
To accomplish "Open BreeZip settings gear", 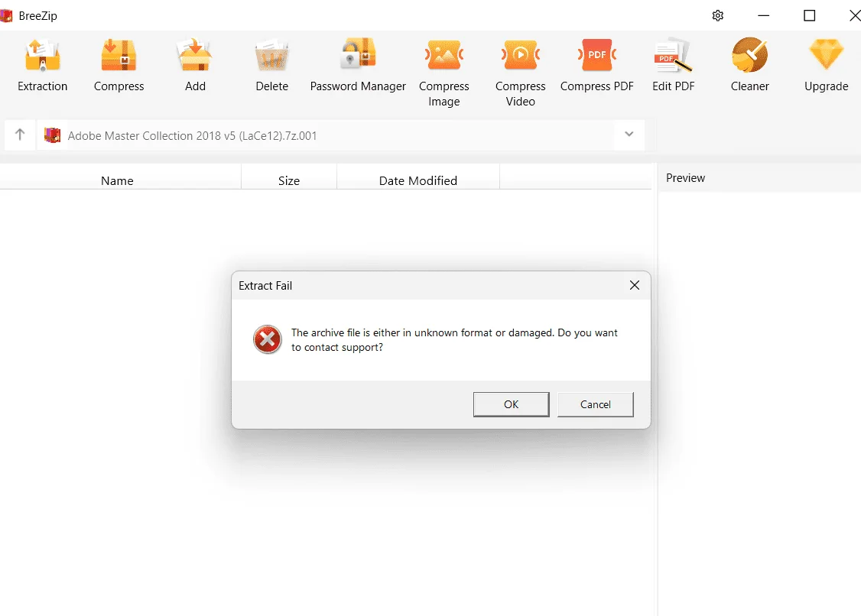I will tap(718, 15).
